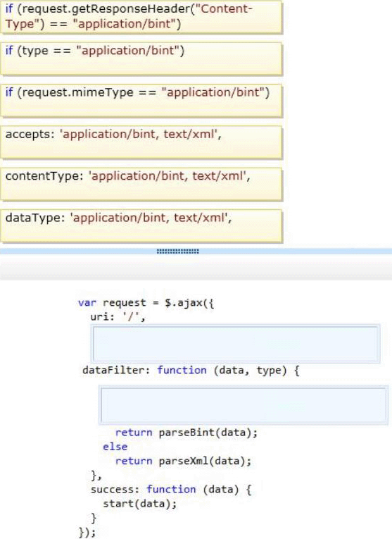The image size is (392, 539).
Task: Select the request.mimeType comparison snippet
Action: [141, 101]
